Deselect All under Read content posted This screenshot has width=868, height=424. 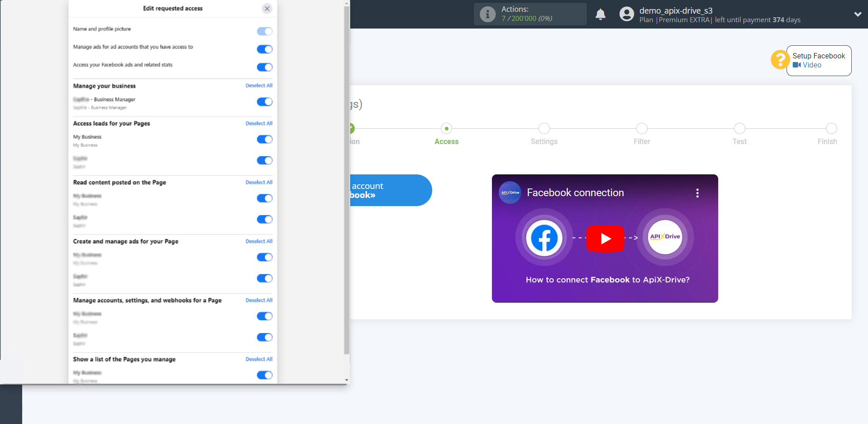(259, 183)
